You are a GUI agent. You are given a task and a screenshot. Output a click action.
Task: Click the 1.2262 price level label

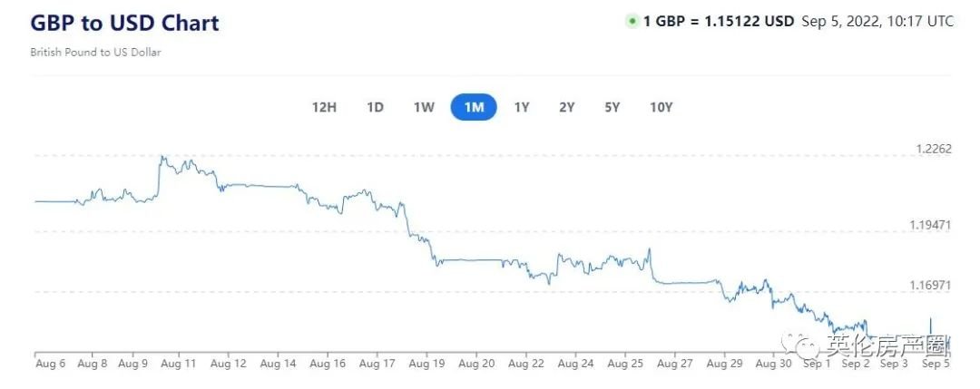coord(932,149)
